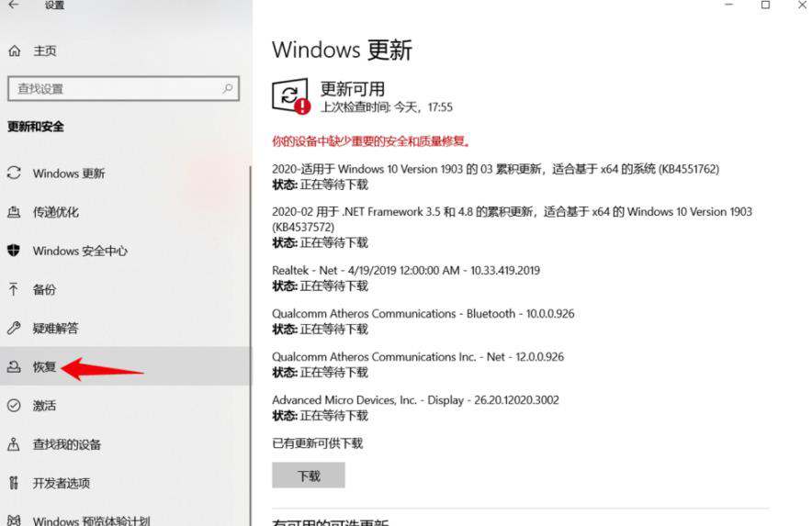Viewport: 812px width, 526px height.
Task: Click the 下载 download button
Action: point(308,476)
